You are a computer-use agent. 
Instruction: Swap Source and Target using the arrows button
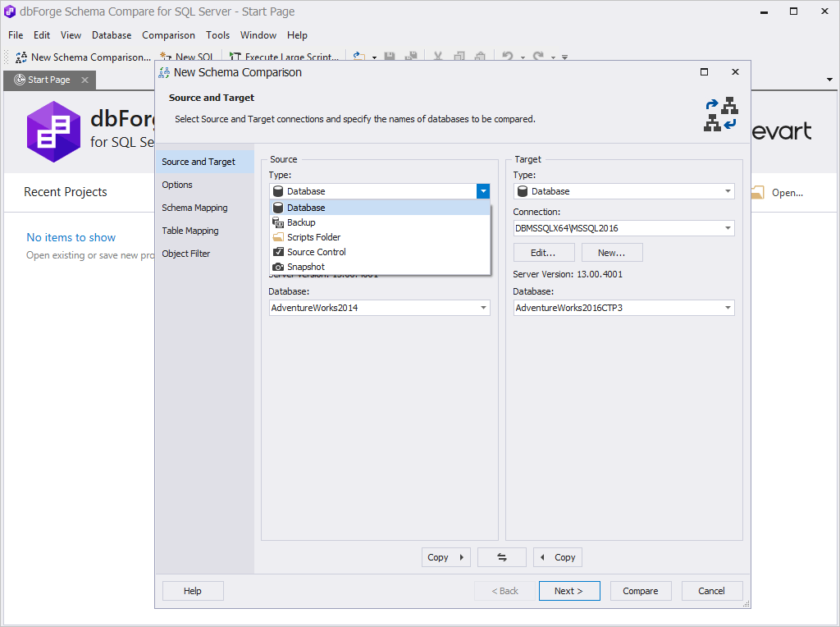tap(501, 557)
